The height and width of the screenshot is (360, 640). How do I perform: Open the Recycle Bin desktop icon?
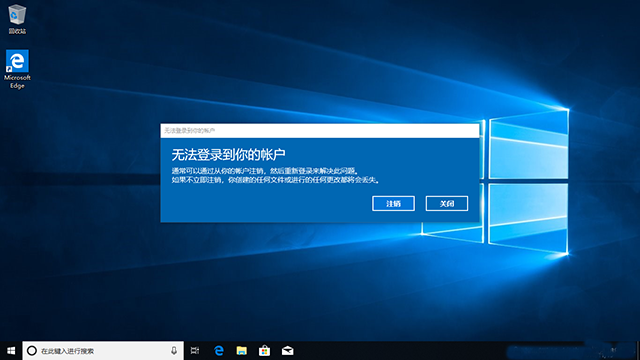[17, 19]
